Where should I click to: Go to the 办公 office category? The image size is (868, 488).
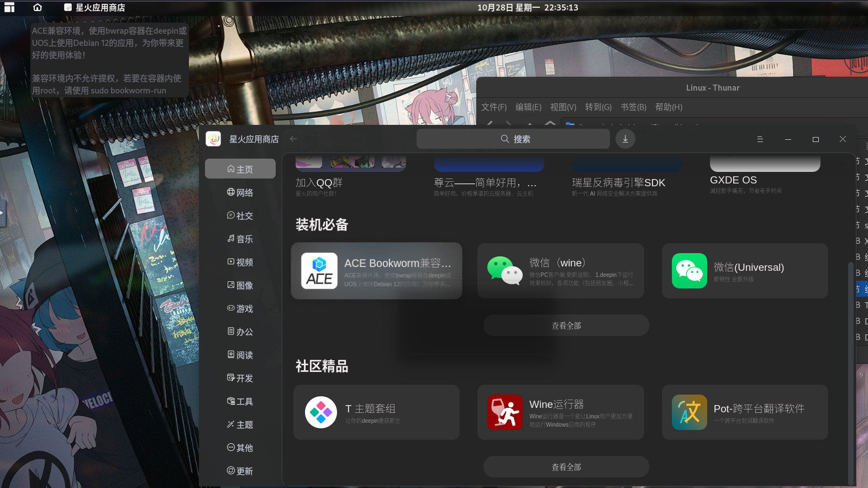240,332
